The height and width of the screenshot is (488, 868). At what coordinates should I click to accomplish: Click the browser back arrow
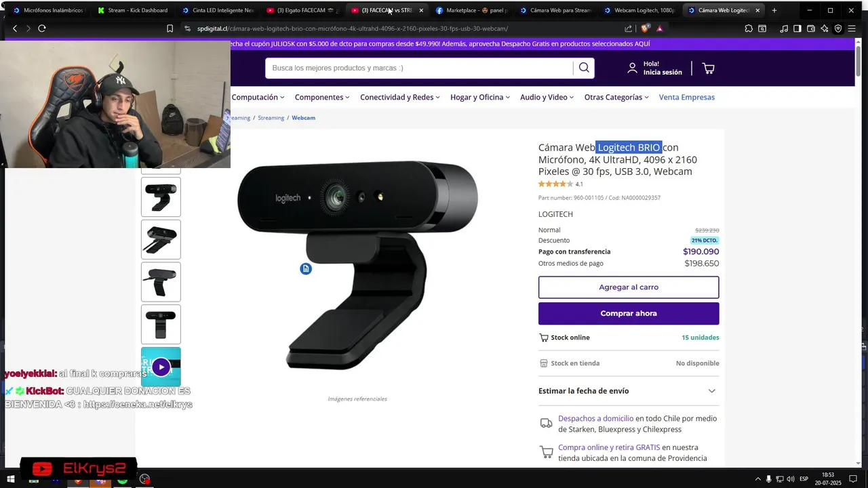coord(15,28)
